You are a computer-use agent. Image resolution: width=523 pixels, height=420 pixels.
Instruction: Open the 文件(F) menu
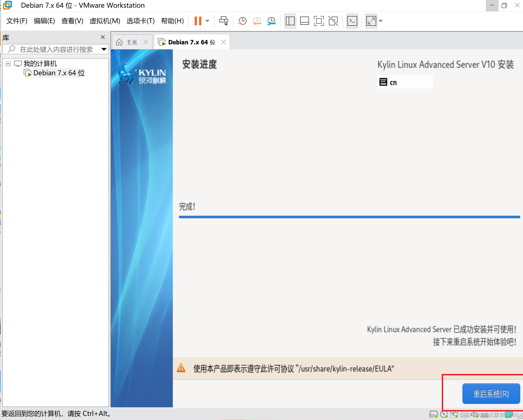[x=17, y=21]
